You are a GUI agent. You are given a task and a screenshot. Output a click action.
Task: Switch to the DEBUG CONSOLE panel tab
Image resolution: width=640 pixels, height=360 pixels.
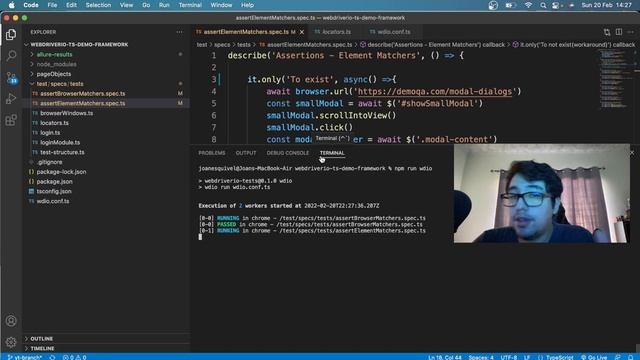[288, 153]
